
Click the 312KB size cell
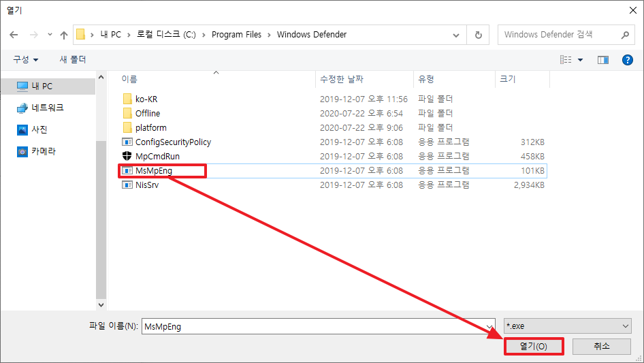(532, 142)
